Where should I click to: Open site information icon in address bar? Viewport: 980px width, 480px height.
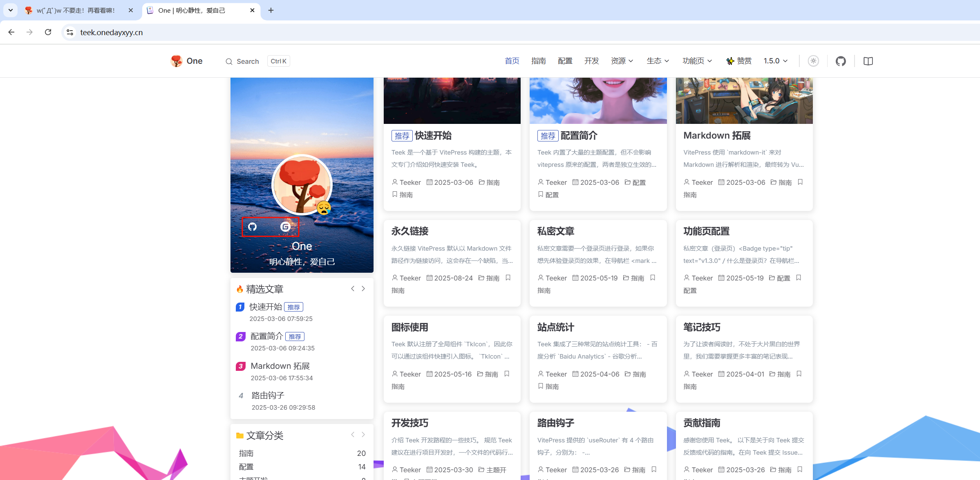pyautogui.click(x=70, y=32)
